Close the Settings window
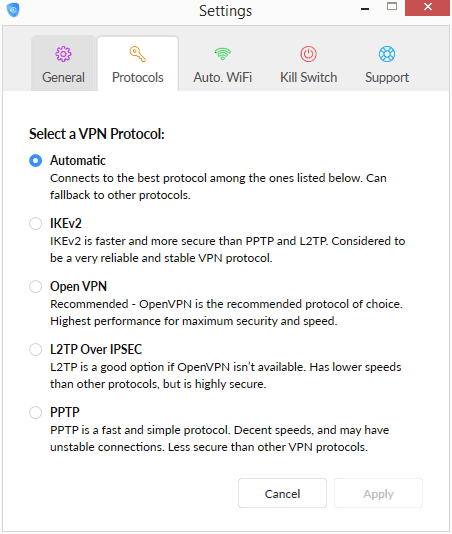The image size is (452, 534). [427, 8]
